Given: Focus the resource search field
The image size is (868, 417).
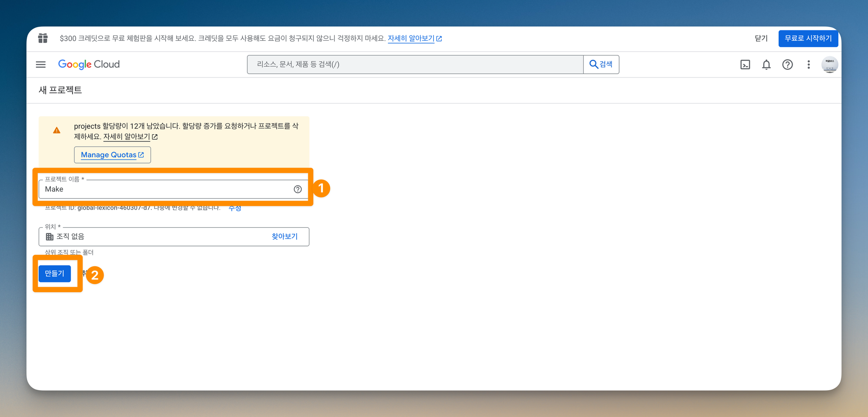Looking at the screenshot, I should (x=415, y=64).
